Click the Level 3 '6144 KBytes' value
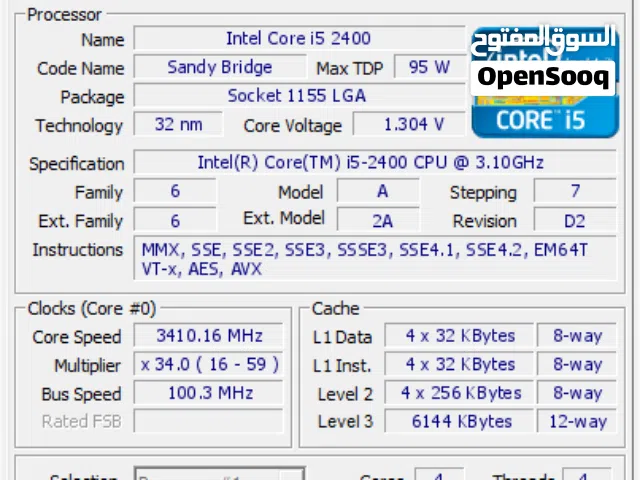Viewport: 640px width, 480px height. [460, 421]
